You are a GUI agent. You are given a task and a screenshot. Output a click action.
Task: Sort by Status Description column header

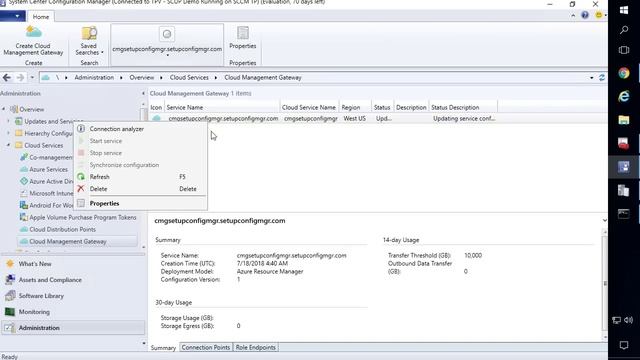coord(463,107)
